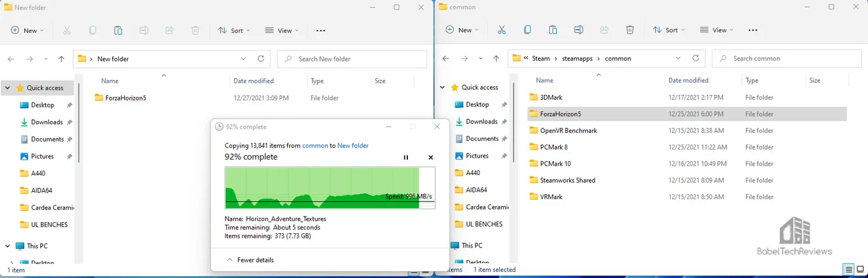Click the common link in copy dialog
This screenshot has width=868, height=278.
tap(315, 145)
